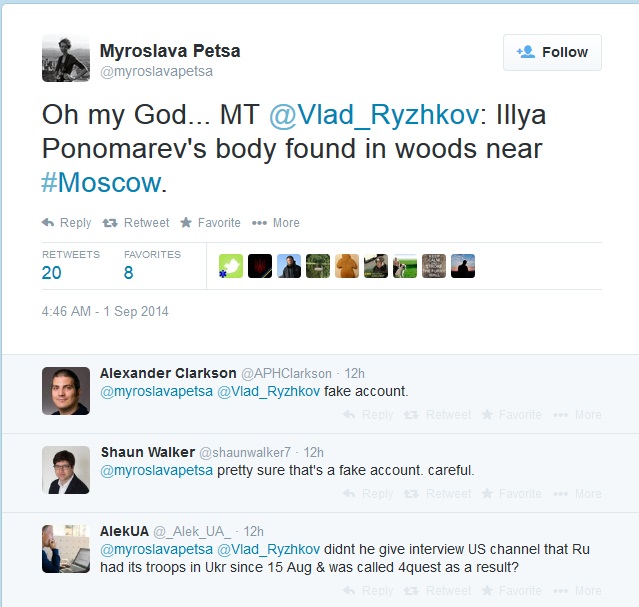639x607 pixels.
Task: View the 8 favorites count
Action: pyautogui.click(x=129, y=273)
